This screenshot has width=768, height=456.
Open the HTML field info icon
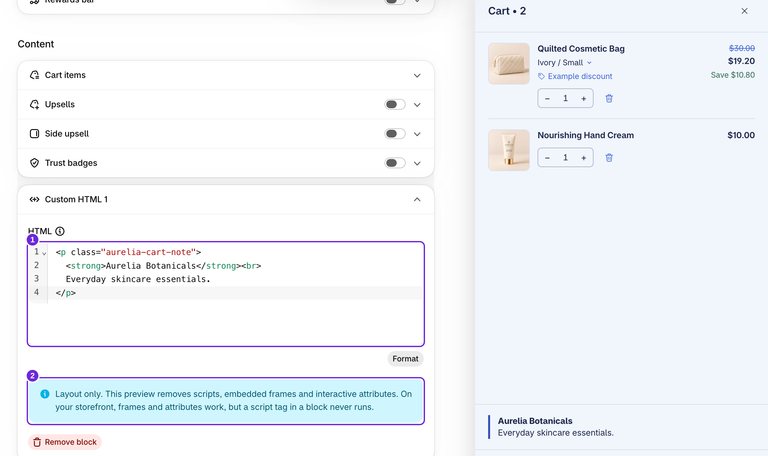point(60,231)
